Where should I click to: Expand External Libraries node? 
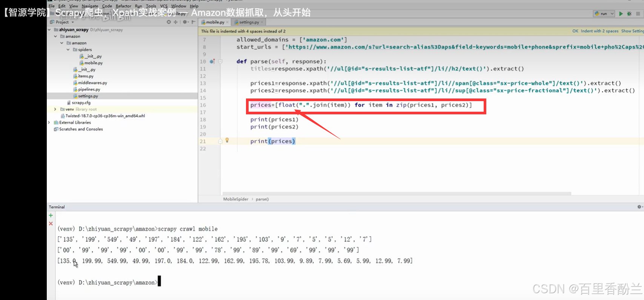[49, 122]
